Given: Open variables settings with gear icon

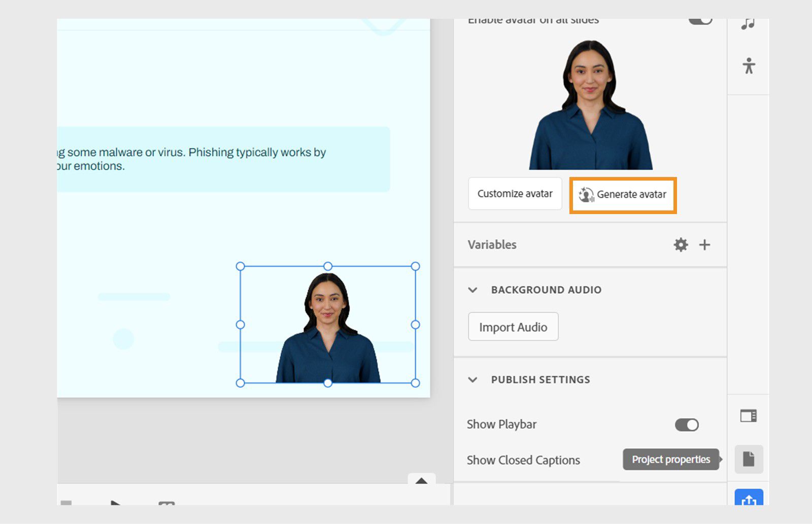Looking at the screenshot, I should point(680,245).
